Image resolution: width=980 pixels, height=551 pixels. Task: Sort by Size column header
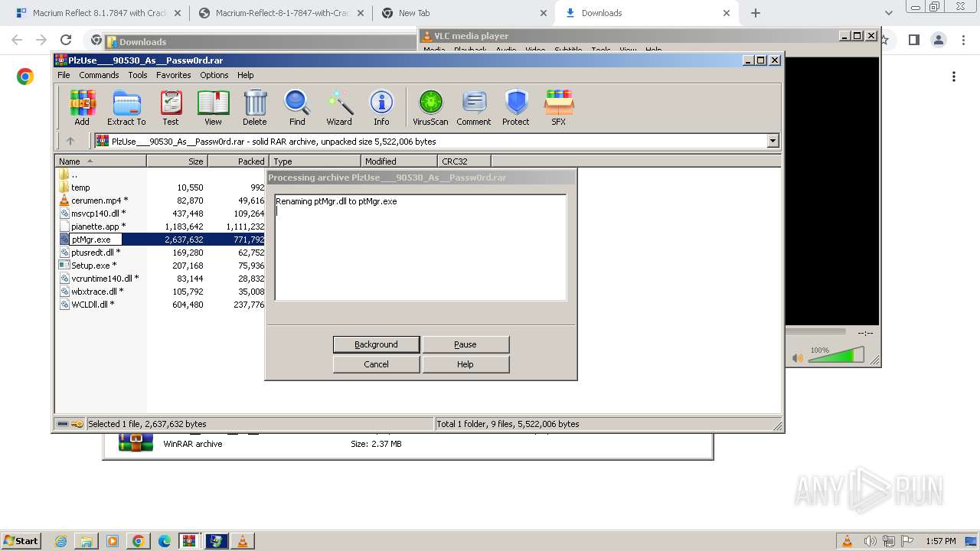click(x=177, y=161)
